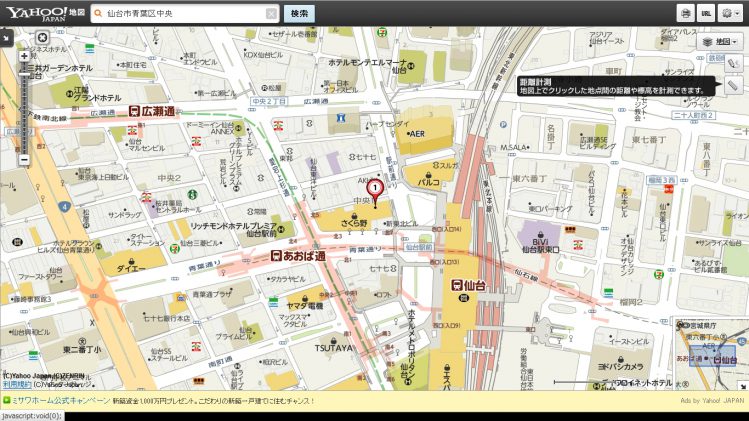
Task: Expand the side panel arrow at top-left
Action: click(6, 38)
